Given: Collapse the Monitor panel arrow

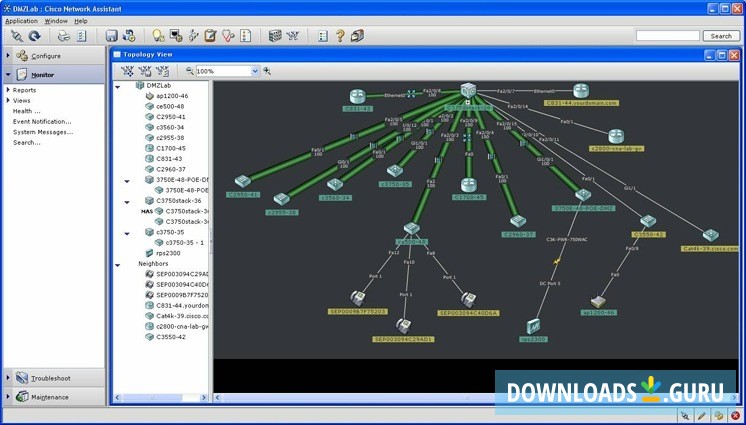Looking at the screenshot, I should (x=8, y=75).
